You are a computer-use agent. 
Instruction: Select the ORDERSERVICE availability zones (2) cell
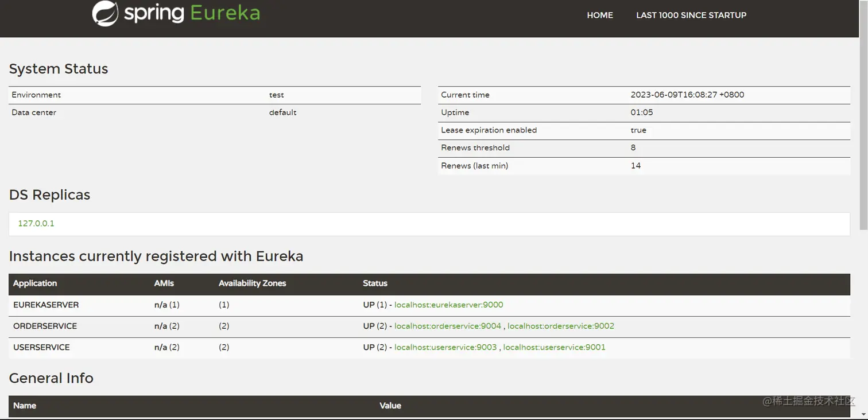(224, 326)
